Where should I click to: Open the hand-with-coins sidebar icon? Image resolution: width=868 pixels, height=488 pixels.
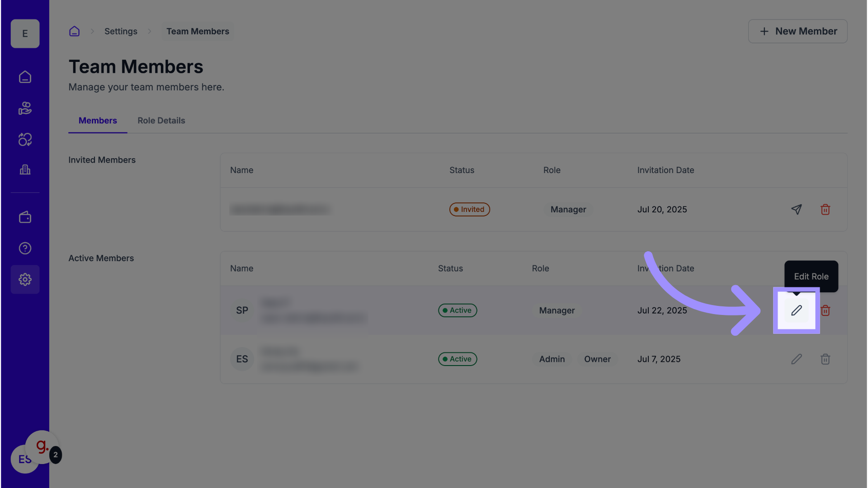coord(25,108)
